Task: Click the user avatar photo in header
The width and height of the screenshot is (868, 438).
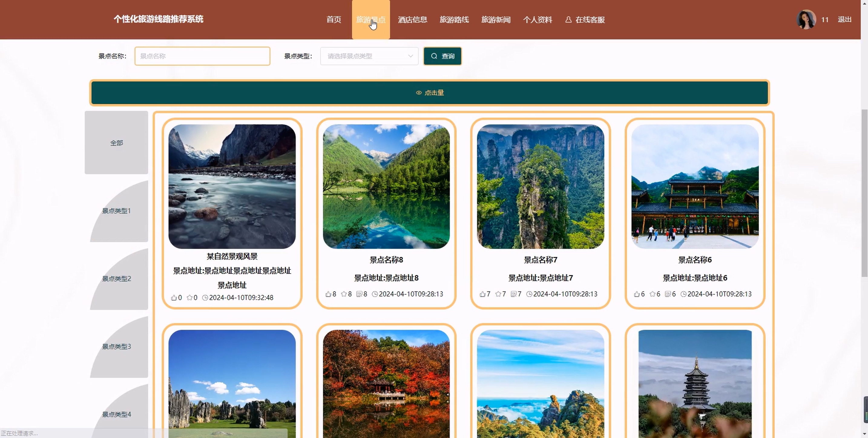Action: [x=806, y=20]
